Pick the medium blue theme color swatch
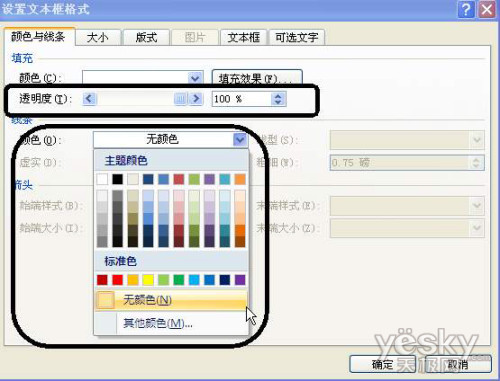 pos(163,179)
